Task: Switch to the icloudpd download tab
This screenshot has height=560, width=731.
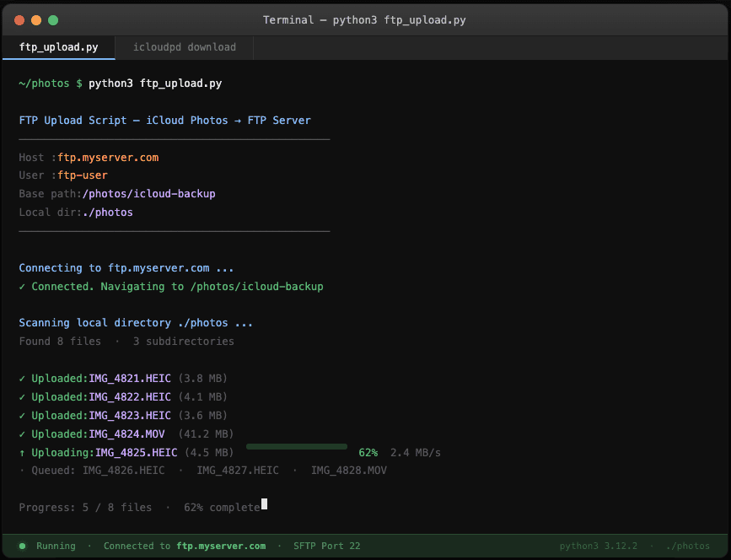Action: click(x=183, y=46)
